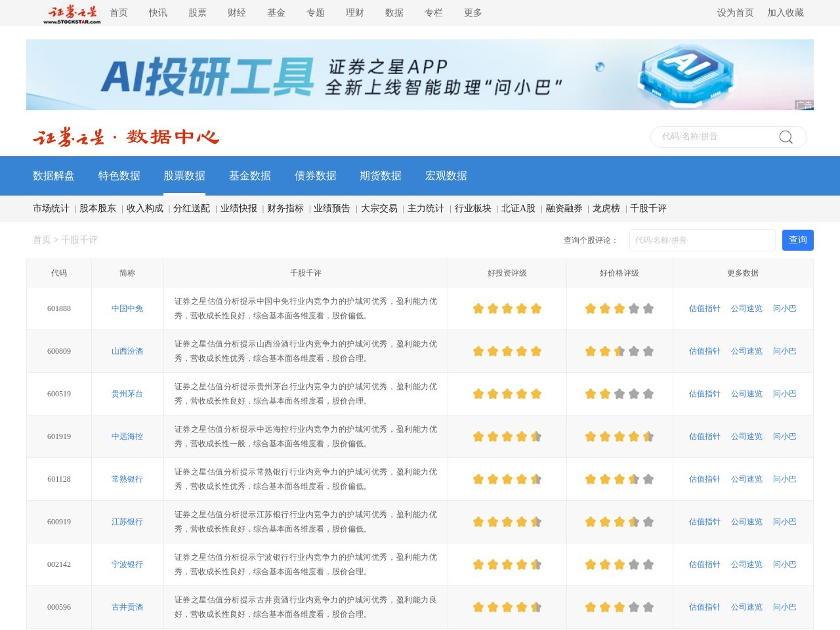The image size is (840, 630).
Task: Click the search magnifier icon in header
Action: coord(786,136)
